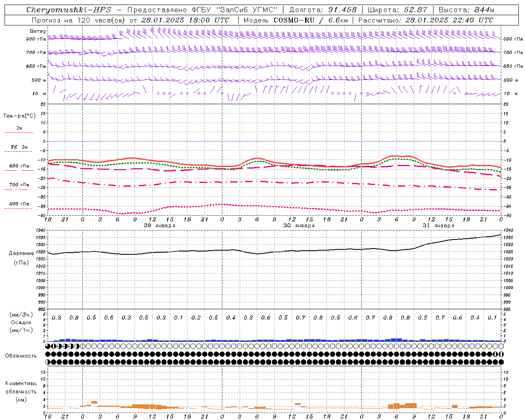Click the 31 января date label
Viewport: 525px width, 420px height.
coord(438,226)
